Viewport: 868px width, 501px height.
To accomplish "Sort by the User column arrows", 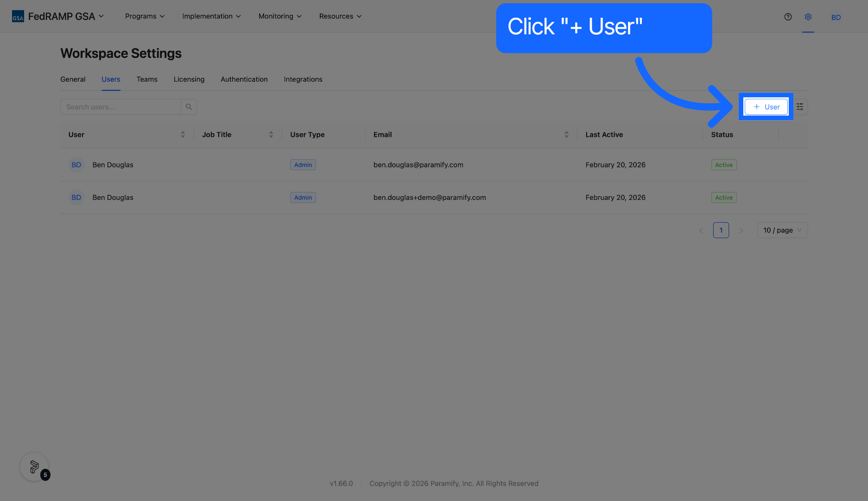I will pos(183,135).
